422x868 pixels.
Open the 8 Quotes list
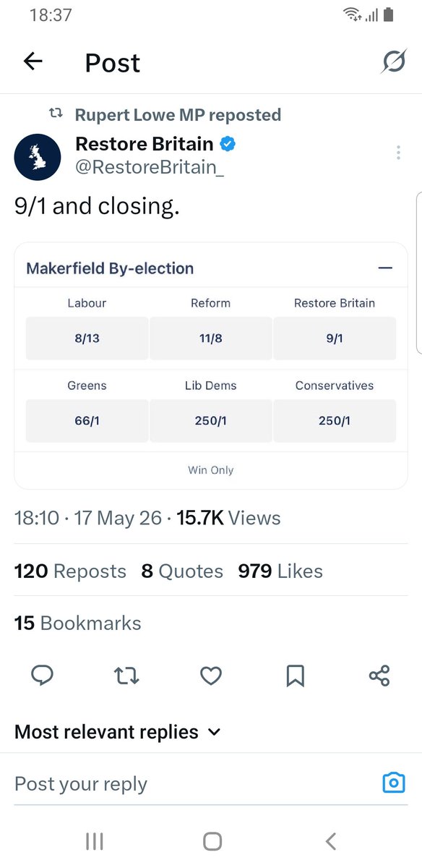click(182, 571)
